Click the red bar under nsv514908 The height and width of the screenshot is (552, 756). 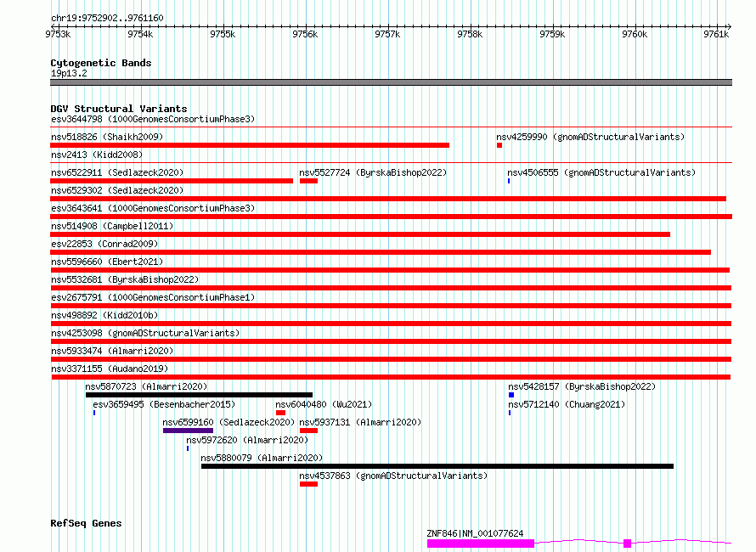tap(360, 234)
